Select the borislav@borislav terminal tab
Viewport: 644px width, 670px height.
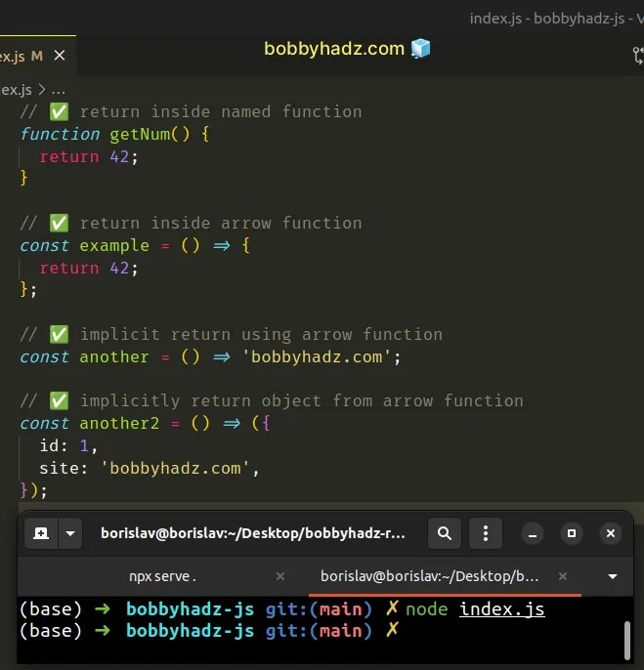point(429,576)
